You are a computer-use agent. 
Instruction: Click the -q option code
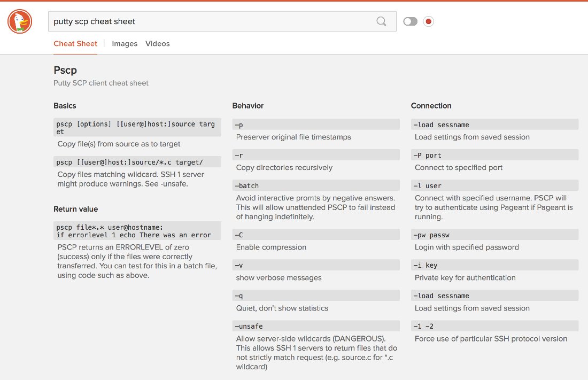[x=316, y=295]
